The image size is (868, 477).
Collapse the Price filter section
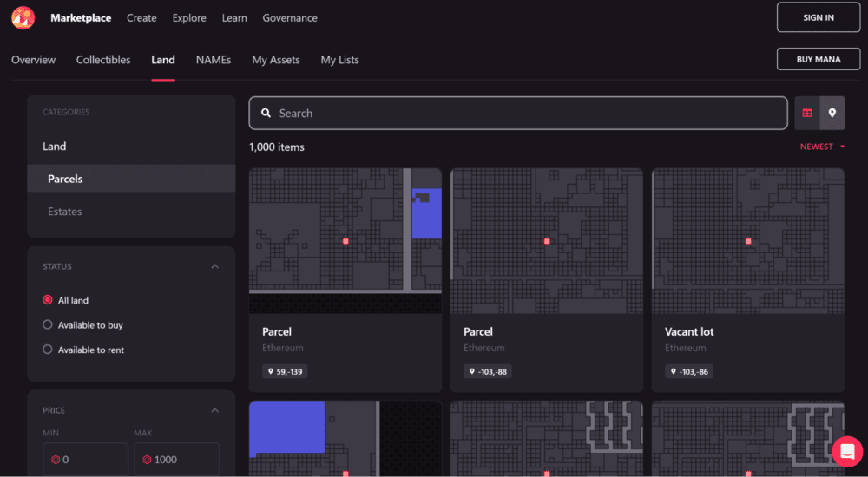coord(214,410)
